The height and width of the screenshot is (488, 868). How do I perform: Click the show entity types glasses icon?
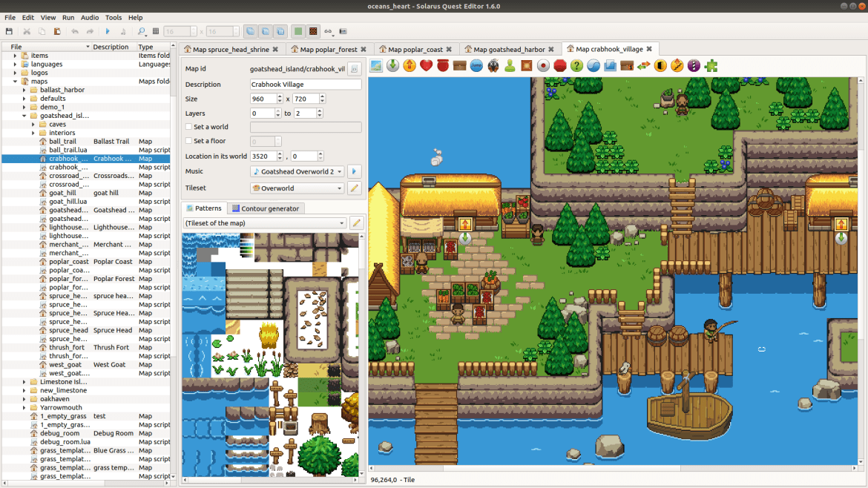pyautogui.click(x=328, y=32)
